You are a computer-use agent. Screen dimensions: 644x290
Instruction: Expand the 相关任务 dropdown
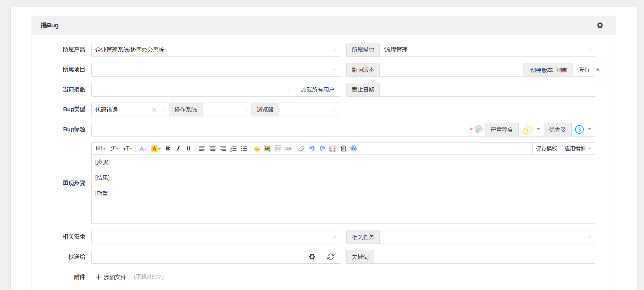(487, 237)
